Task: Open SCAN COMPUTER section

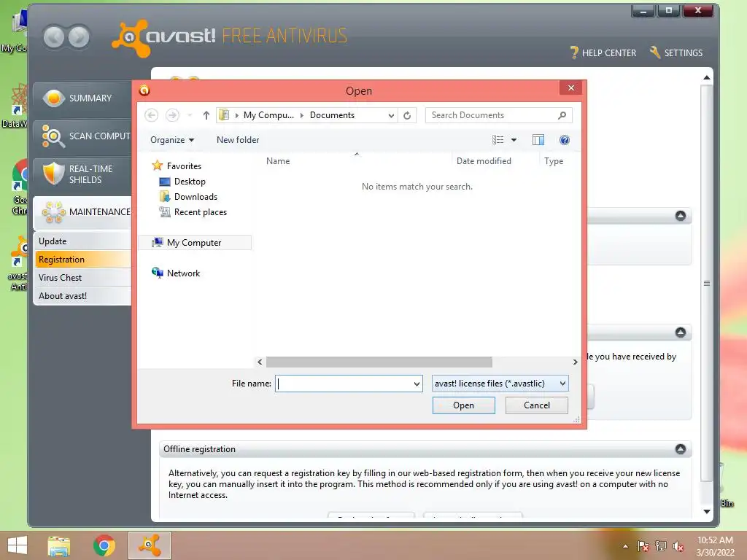Action: (x=82, y=136)
